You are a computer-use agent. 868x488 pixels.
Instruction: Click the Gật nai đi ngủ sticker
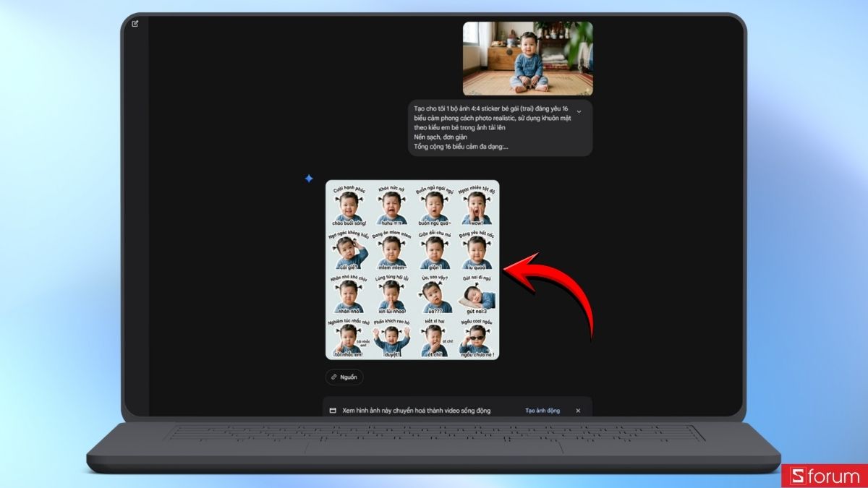476,296
